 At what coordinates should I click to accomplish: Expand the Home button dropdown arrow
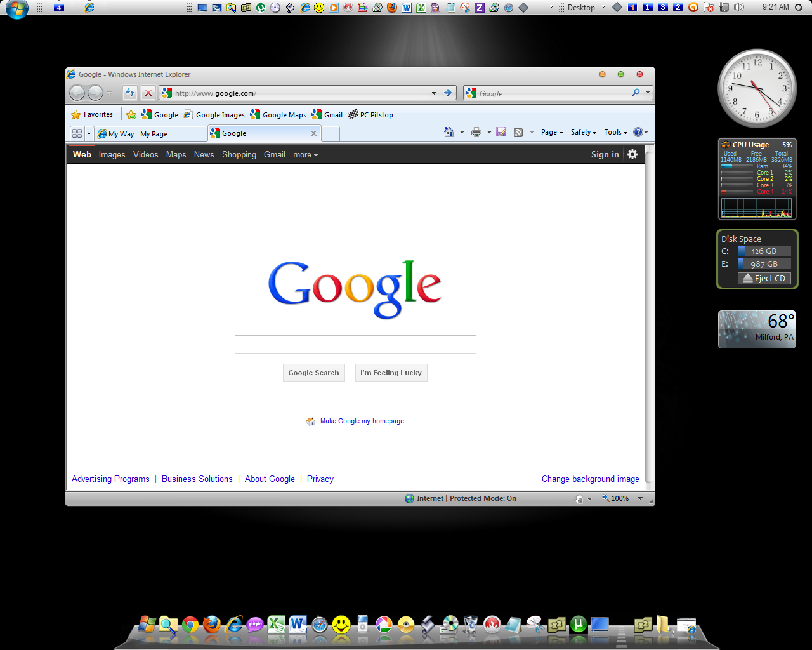coord(462,132)
